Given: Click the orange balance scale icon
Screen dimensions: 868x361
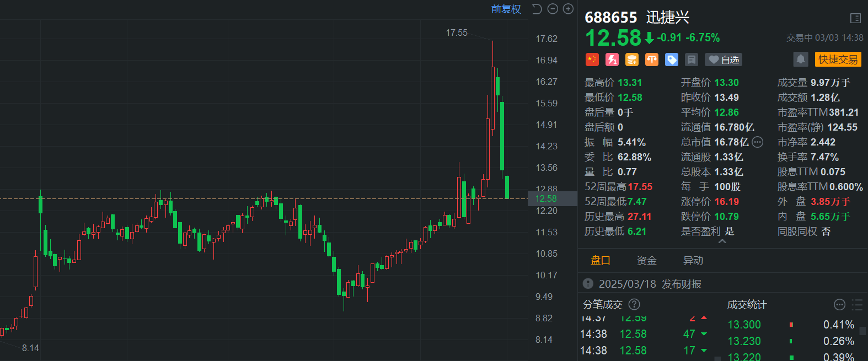Looking at the screenshot, I should 651,60.
